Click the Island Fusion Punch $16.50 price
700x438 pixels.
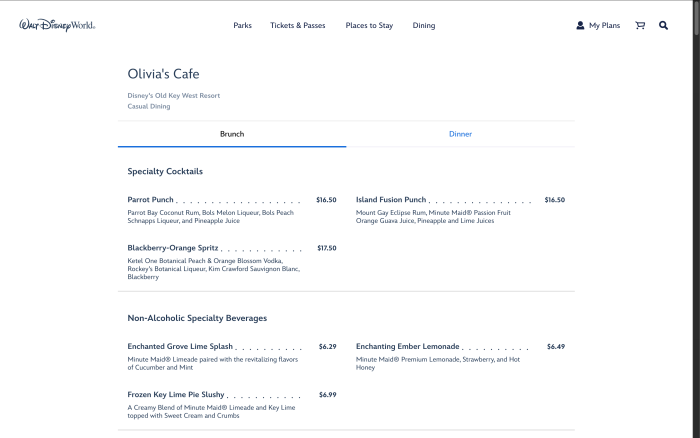[554, 200]
